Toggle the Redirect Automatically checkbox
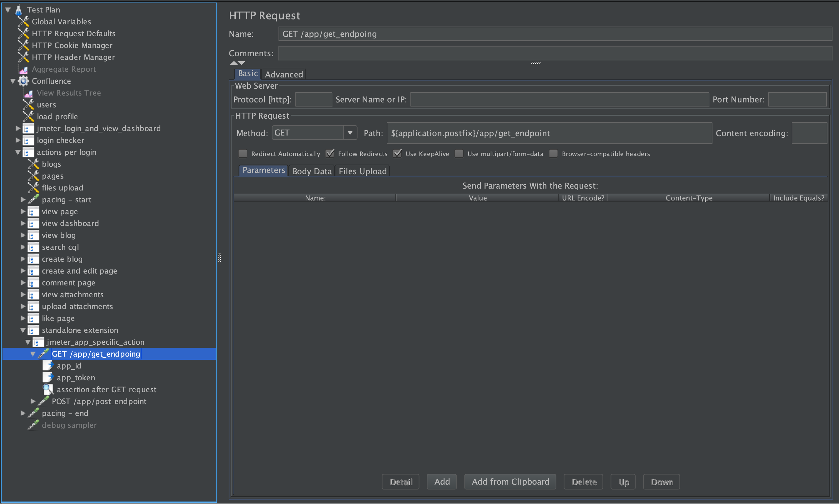Image resolution: width=839 pixels, height=504 pixels. pyautogui.click(x=242, y=154)
